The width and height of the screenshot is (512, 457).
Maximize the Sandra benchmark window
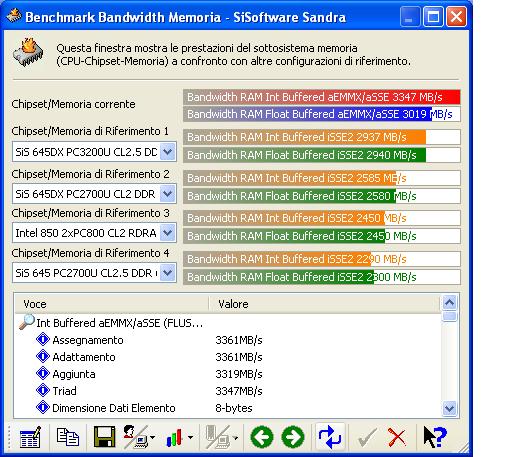pyautogui.click(x=433, y=17)
